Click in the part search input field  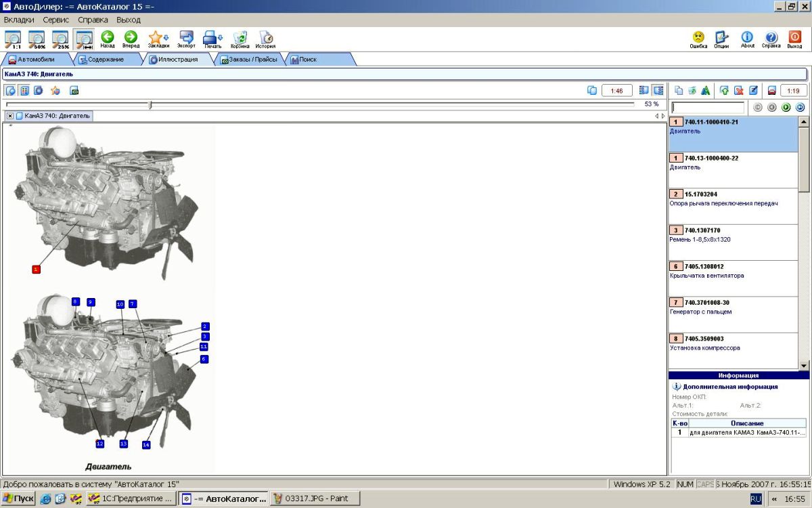pyautogui.click(x=708, y=107)
